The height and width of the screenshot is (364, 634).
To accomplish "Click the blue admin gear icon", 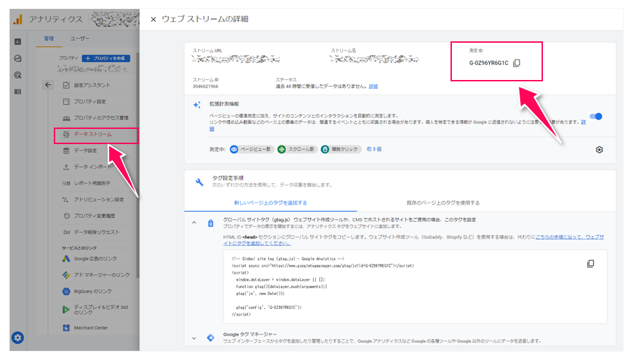I will 18,337.
